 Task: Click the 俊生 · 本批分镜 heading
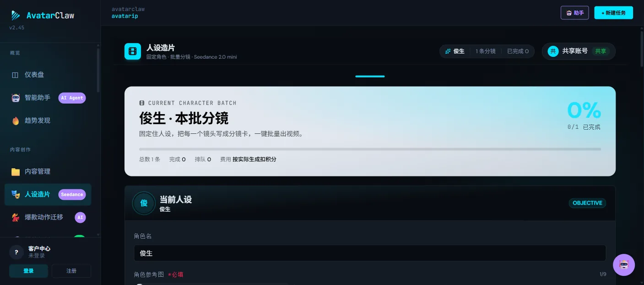[x=184, y=118]
